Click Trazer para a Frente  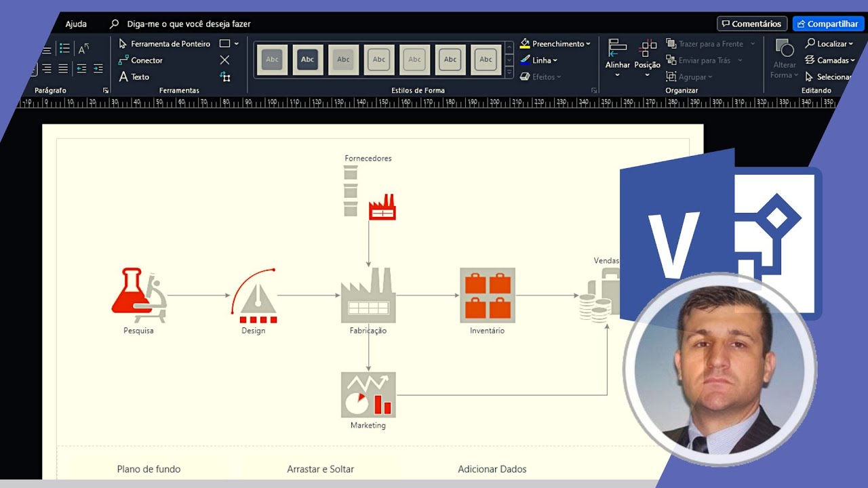click(710, 43)
